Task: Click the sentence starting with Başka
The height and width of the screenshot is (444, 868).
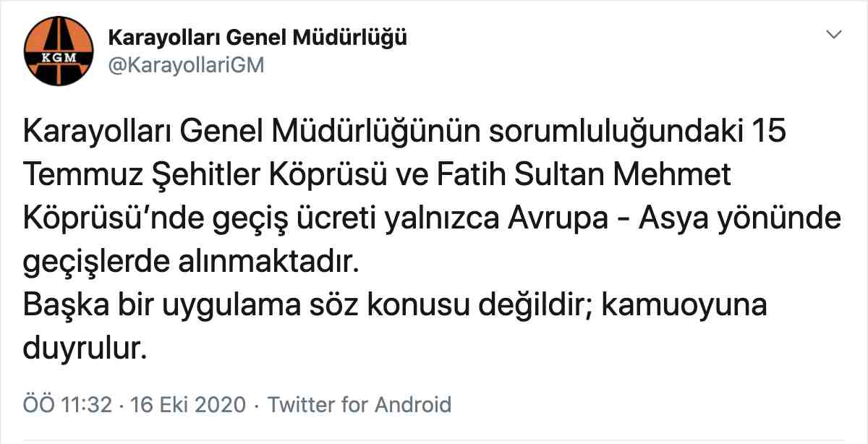Action: 289,306
